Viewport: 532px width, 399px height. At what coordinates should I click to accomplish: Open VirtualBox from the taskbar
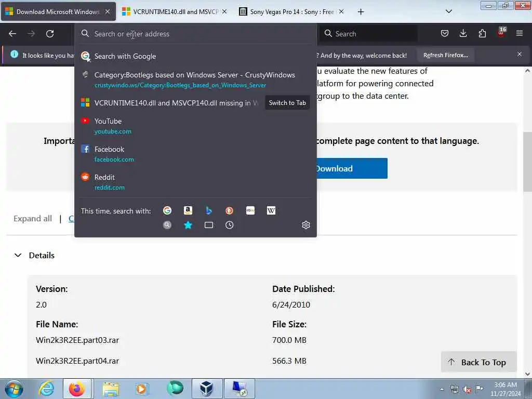207,389
